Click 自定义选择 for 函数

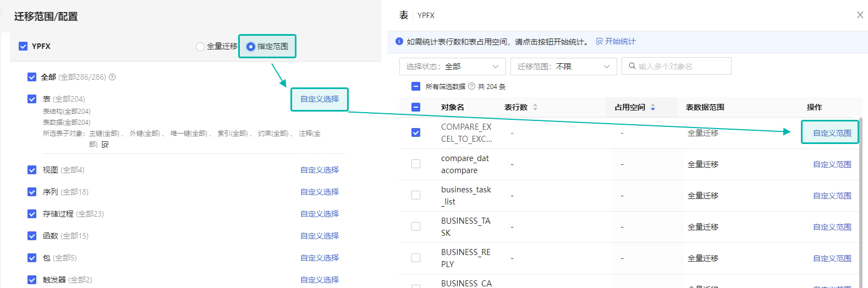point(320,236)
